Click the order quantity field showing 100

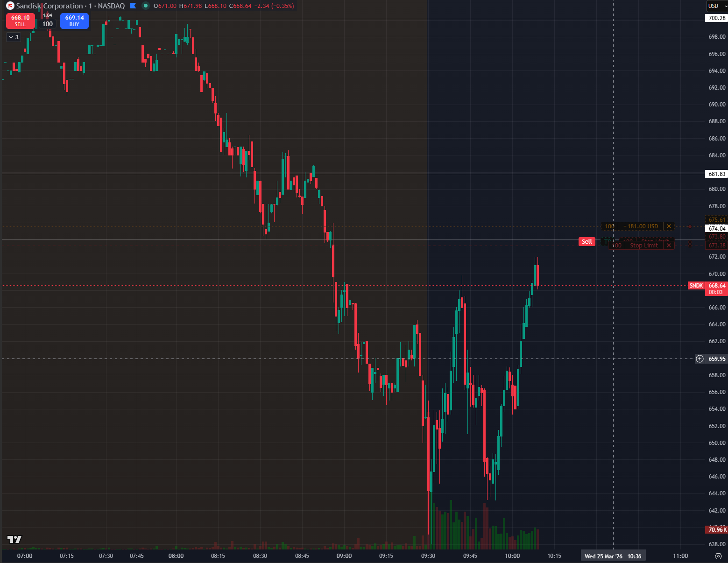48,24
